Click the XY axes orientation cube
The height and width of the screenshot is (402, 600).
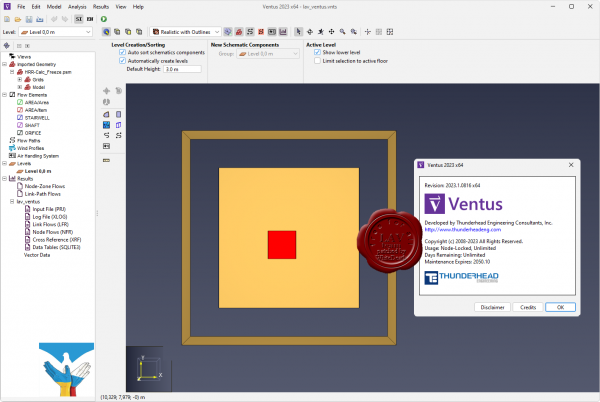coord(148,369)
